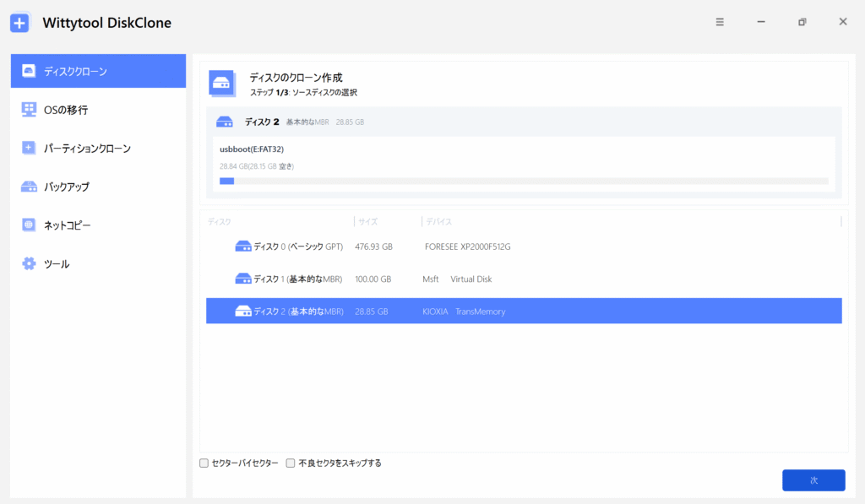Click the 476.93 GB size cell

(373, 247)
